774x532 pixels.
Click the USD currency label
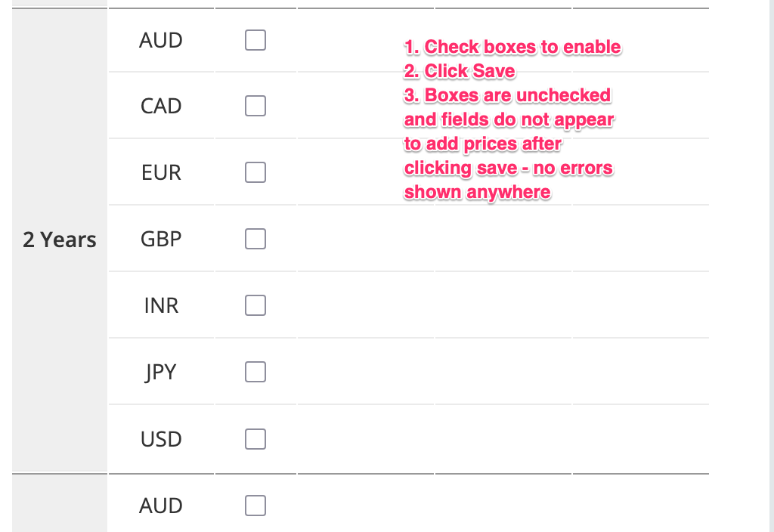[x=161, y=438]
